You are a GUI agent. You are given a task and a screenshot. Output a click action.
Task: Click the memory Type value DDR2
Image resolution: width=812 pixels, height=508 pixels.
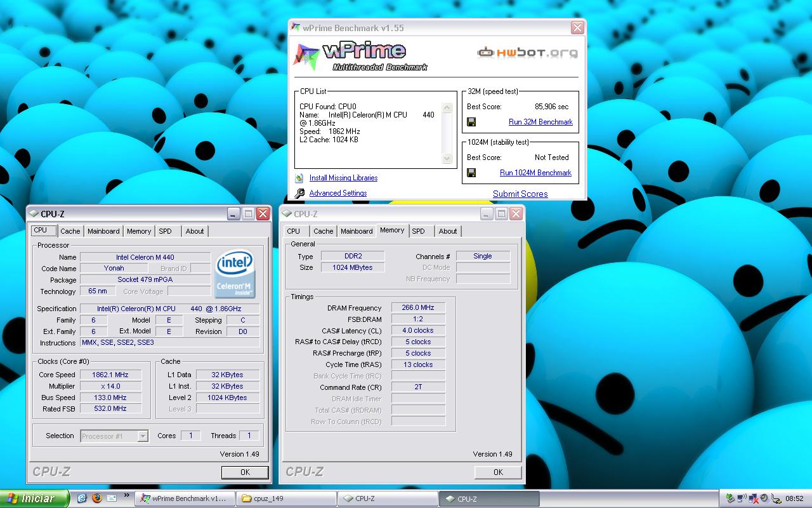point(353,256)
